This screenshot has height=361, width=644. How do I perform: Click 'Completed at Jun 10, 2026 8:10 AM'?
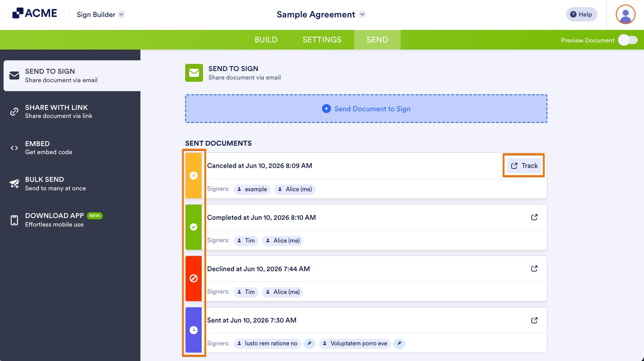[x=261, y=218]
